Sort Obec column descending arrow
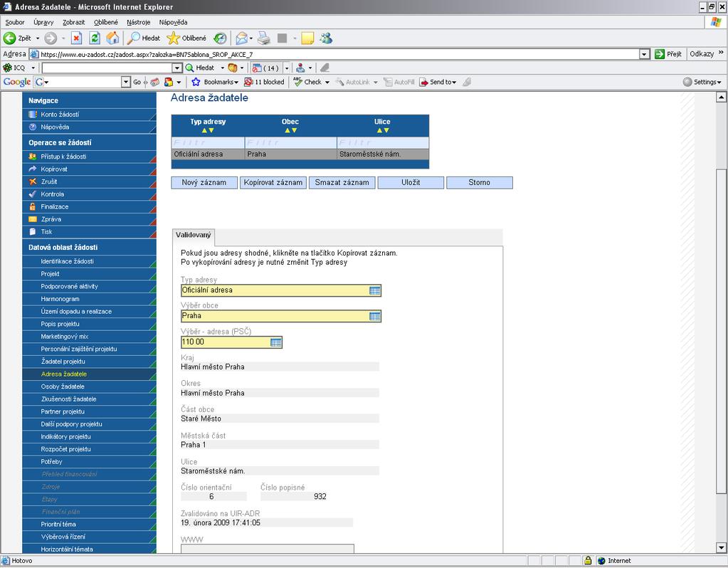This screenshot has height=568, width=728. (x=294, y=130)
